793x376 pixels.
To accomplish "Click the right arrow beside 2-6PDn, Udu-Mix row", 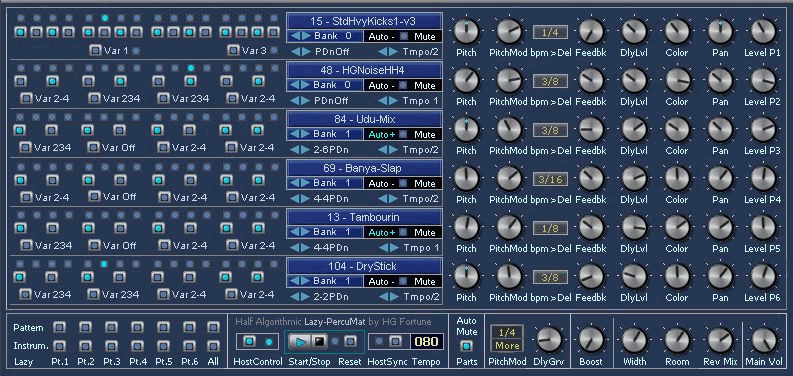I will click(x=305, y=150).
